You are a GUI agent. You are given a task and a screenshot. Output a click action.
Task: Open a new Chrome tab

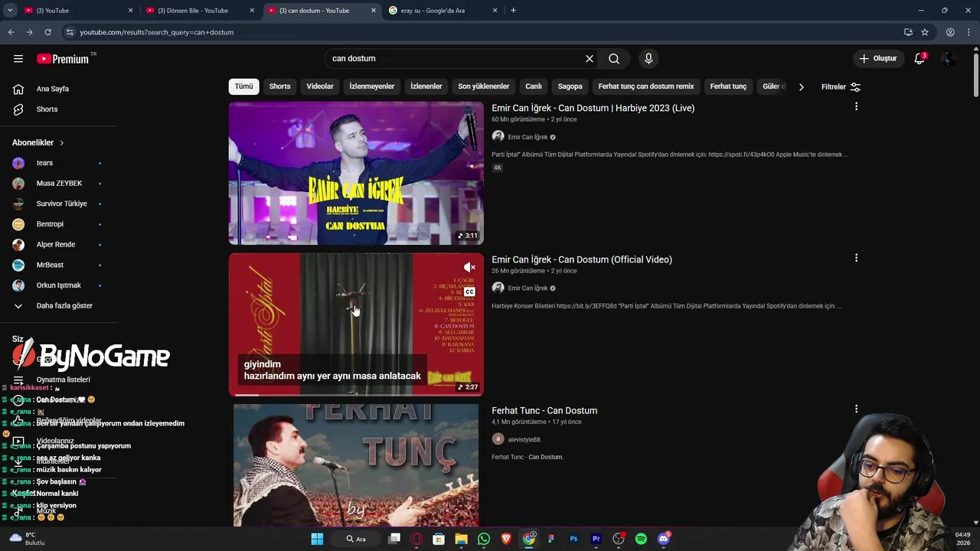(513, 11)
